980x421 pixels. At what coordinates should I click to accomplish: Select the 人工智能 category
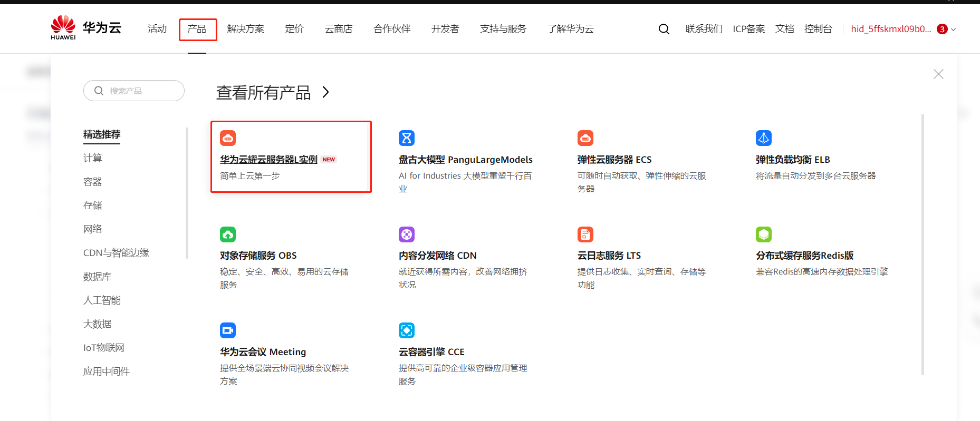[102, 300]
